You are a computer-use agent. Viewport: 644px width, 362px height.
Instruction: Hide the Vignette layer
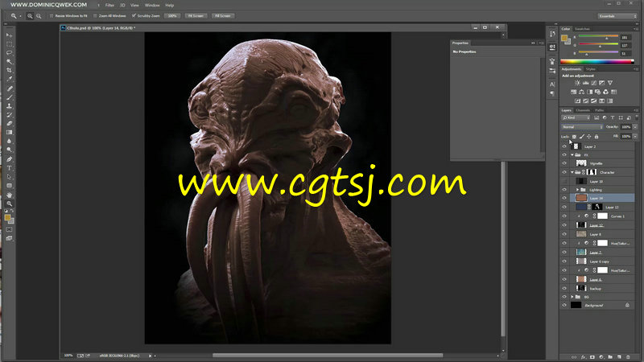(564, 163)
